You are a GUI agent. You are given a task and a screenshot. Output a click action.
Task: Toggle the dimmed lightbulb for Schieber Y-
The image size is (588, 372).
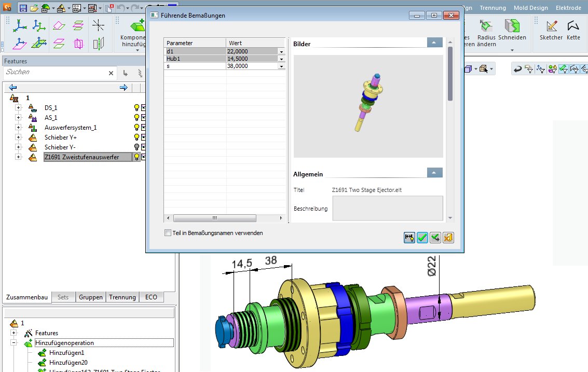136,147
